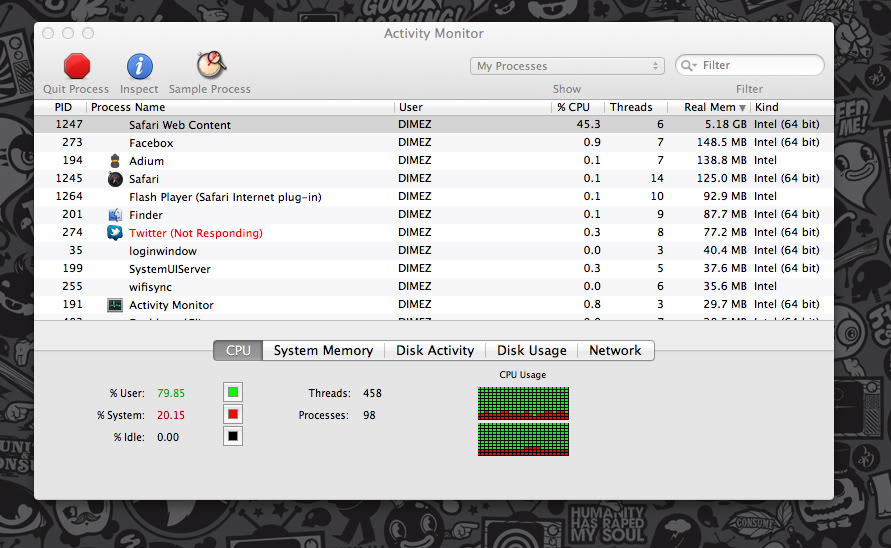Click PID 1264 in the list
The width and height of the screenshot is (891, 548).
[69, 196]
